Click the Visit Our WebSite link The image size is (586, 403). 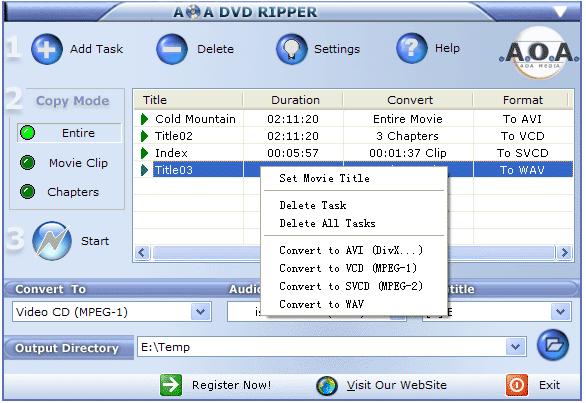(x=397, y=385)
